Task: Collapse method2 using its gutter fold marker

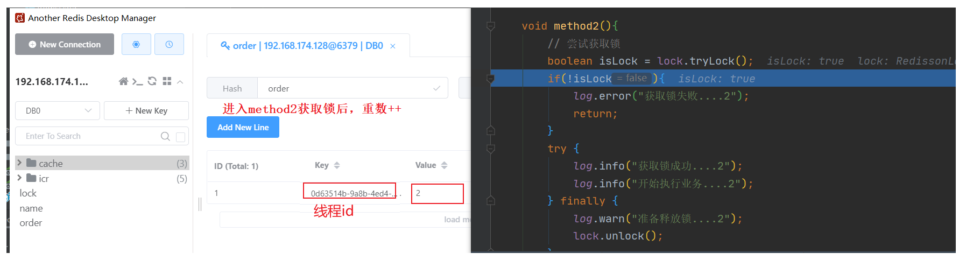Action: point(490,25)
